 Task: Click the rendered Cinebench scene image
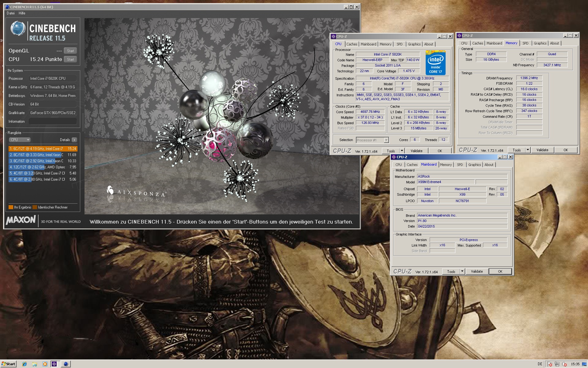coord(222,116)
